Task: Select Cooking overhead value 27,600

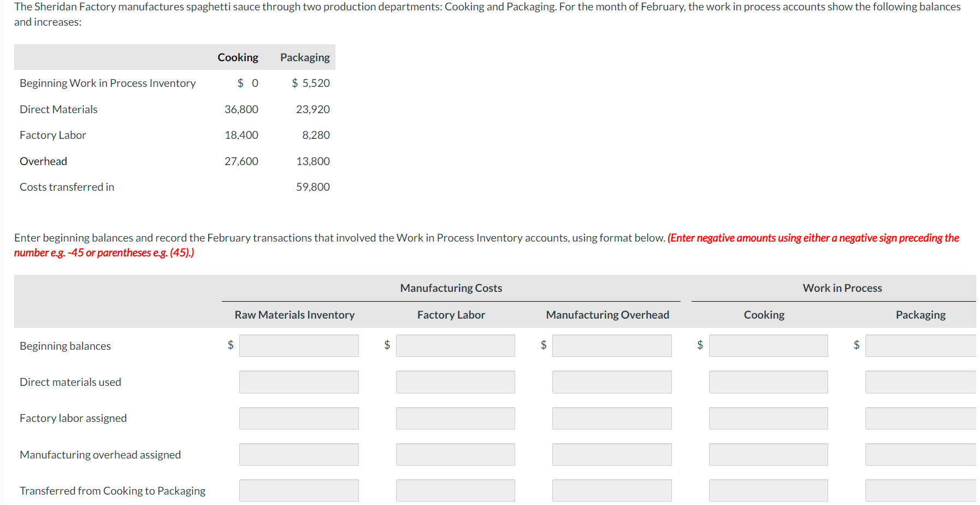Action: coord(241,161)
